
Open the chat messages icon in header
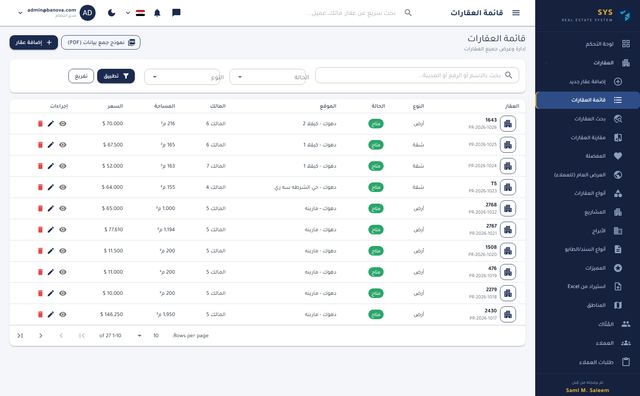(x=176, y=13)
